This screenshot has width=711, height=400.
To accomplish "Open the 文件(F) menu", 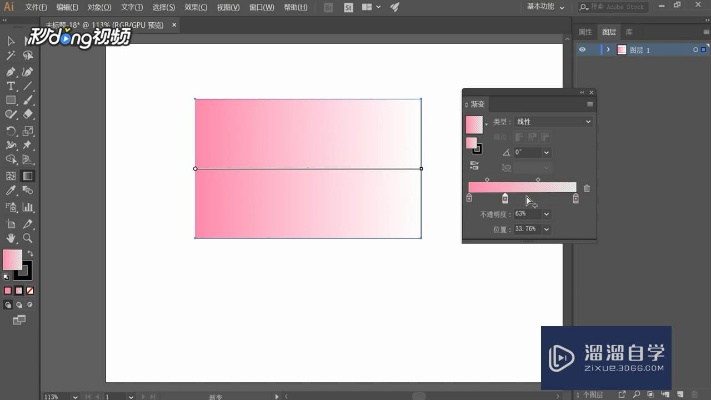I will click(x=36, y=7).
